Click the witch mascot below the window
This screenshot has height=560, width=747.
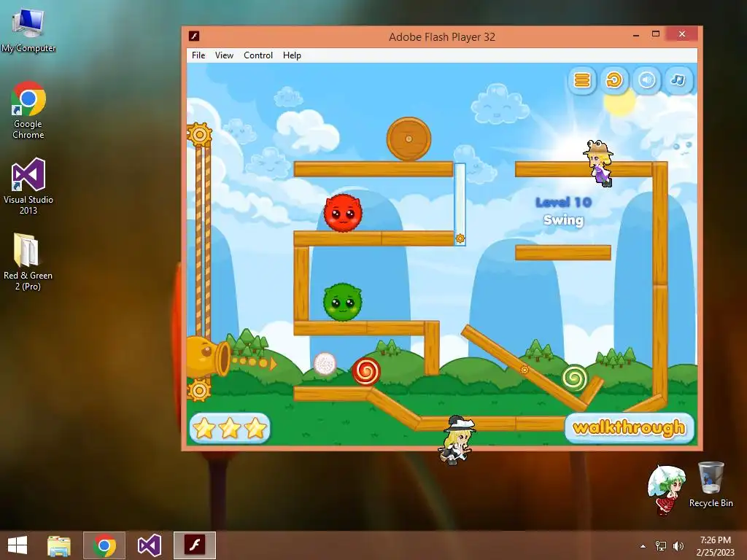point(457,440)
